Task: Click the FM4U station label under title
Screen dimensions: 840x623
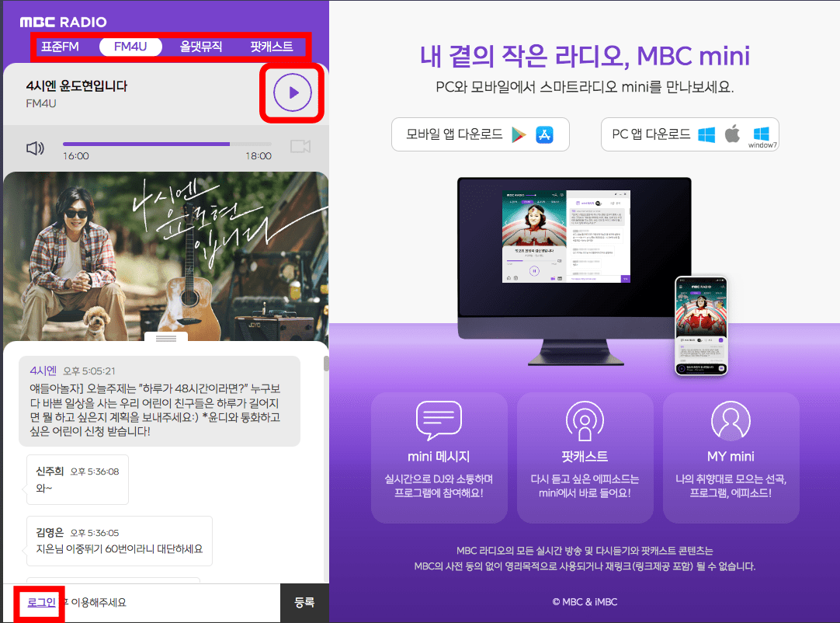Action: click(x=41, y=103)
